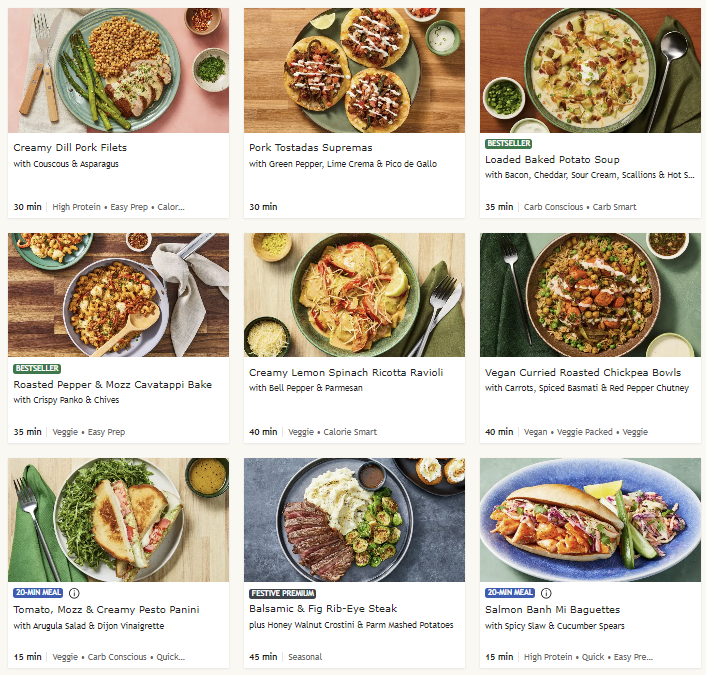Image resolution: width=706 pixels, height=675 pixels.
Task: View the Vegan Curried Chickpea Bowls photo
Action: point(590,295)
